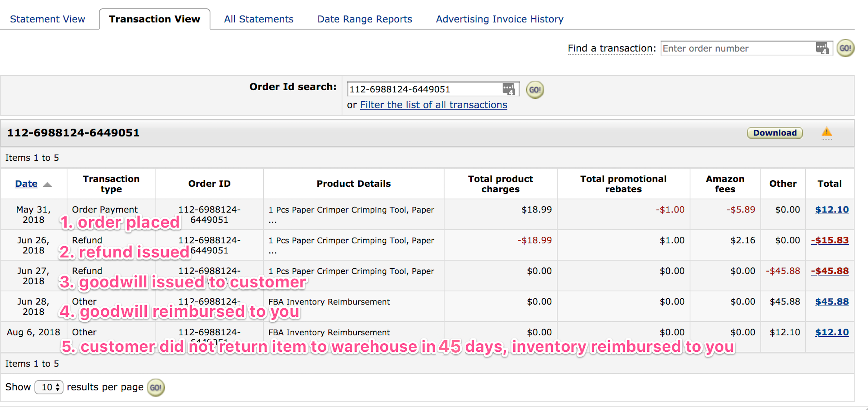The height and width of the screenshot is (410, 868).
Task: Click the upper stepper arrow on the 10 selector
Action: [57, 385]
